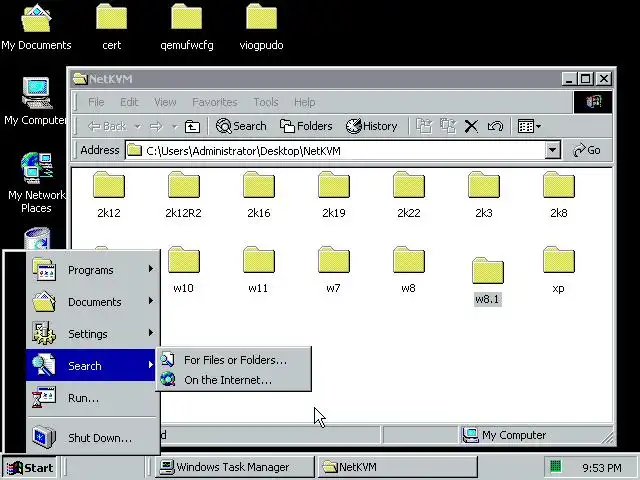Click the Windows logo throbber icon

(593, 102)
